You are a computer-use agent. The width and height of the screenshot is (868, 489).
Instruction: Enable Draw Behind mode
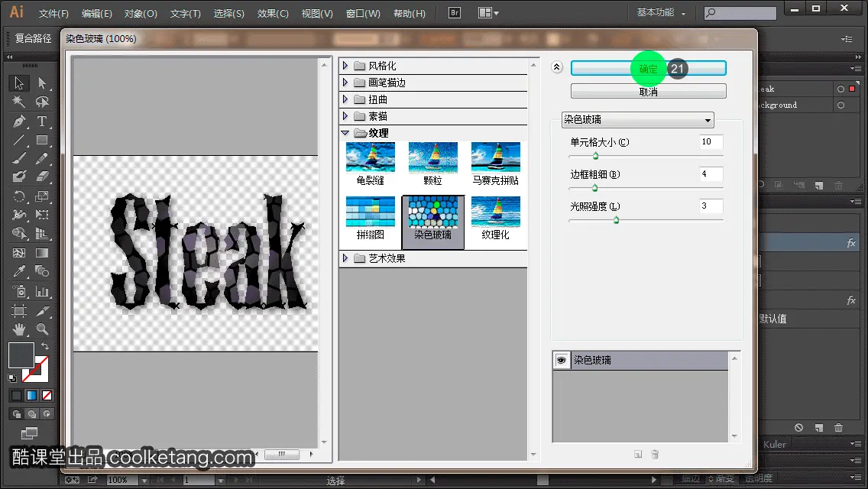pyautogui.click(x=32, y=413)
